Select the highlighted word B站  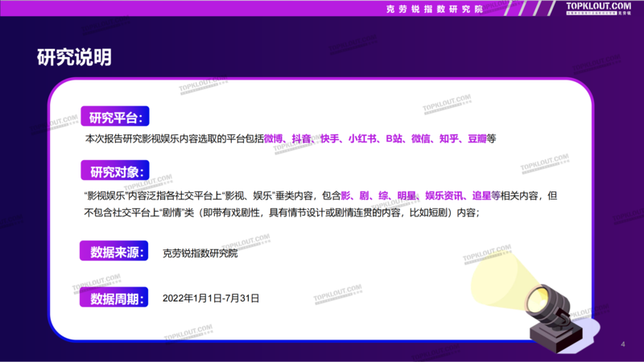click(394, 138)
